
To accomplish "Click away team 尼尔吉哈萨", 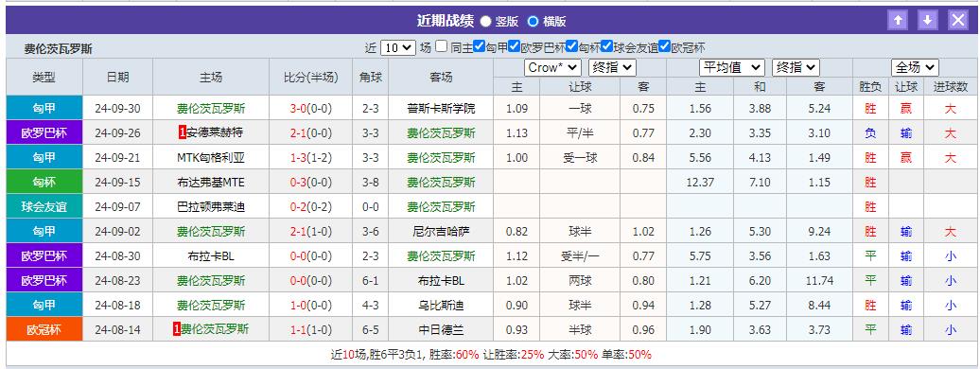I will 441,232.
